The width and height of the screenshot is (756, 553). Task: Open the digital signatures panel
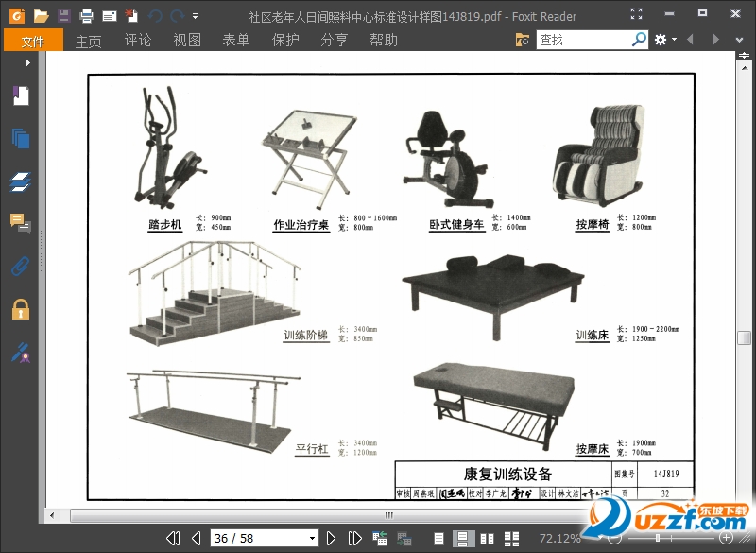tap(21, 353)
